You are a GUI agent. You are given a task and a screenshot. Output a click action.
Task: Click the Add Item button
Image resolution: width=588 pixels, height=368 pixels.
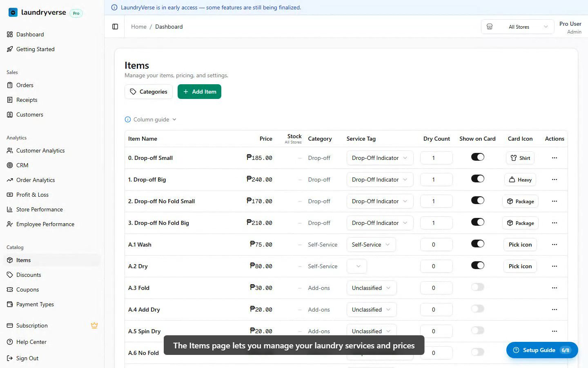pos(199,92)
